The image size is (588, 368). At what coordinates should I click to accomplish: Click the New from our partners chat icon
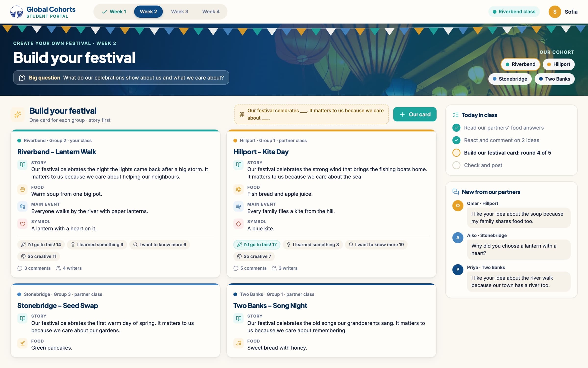pyautogui.click(x=456, y=192)
